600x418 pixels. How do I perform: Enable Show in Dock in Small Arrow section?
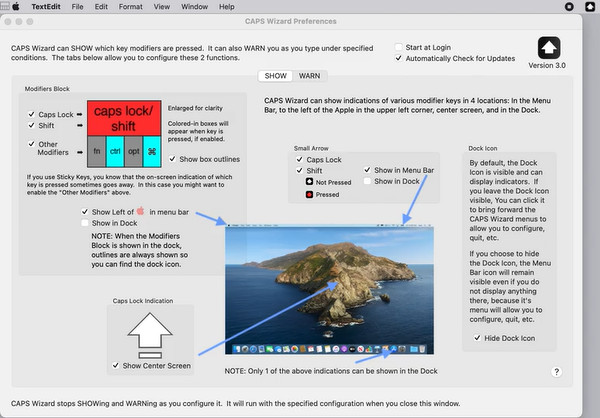coord(367,181)
